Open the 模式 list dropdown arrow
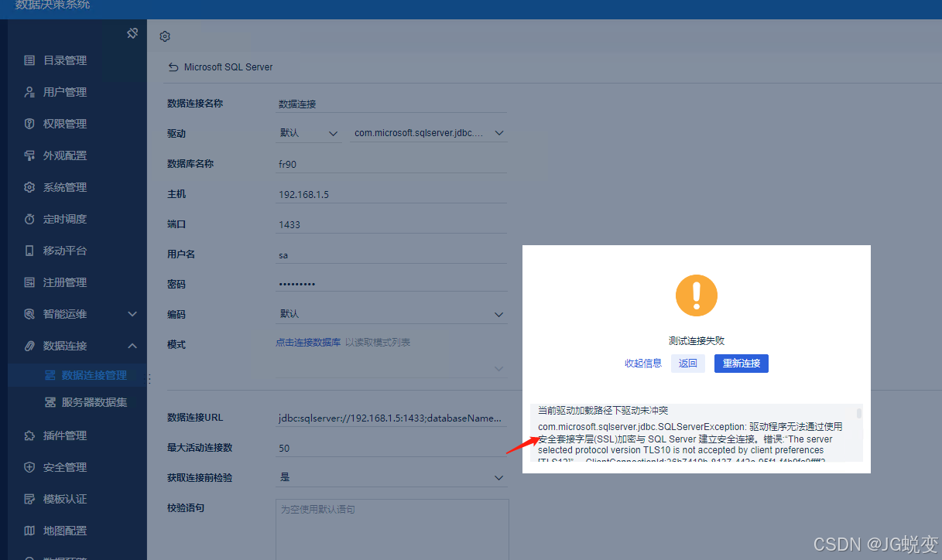942x560 pixels. click(499, 369)
